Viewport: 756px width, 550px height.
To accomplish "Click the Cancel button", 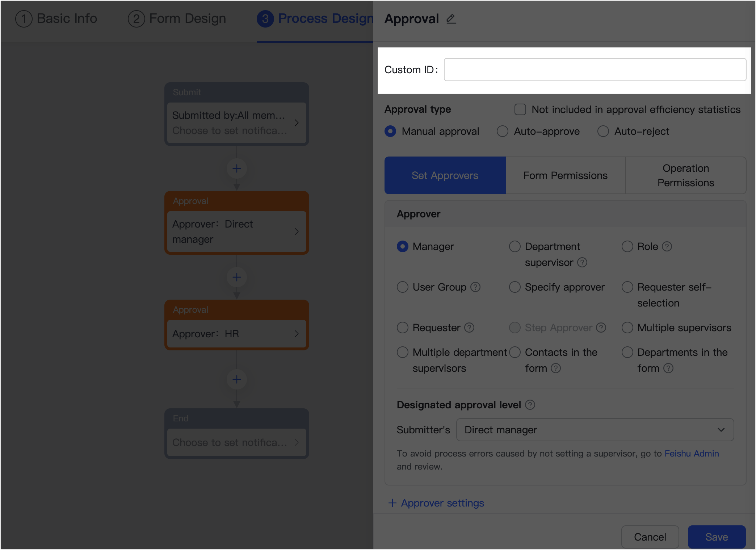I will pos(650,537).
